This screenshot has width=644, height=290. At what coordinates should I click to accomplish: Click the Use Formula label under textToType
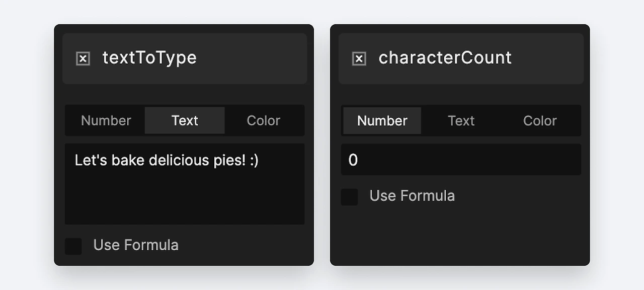tap(136, 245)
